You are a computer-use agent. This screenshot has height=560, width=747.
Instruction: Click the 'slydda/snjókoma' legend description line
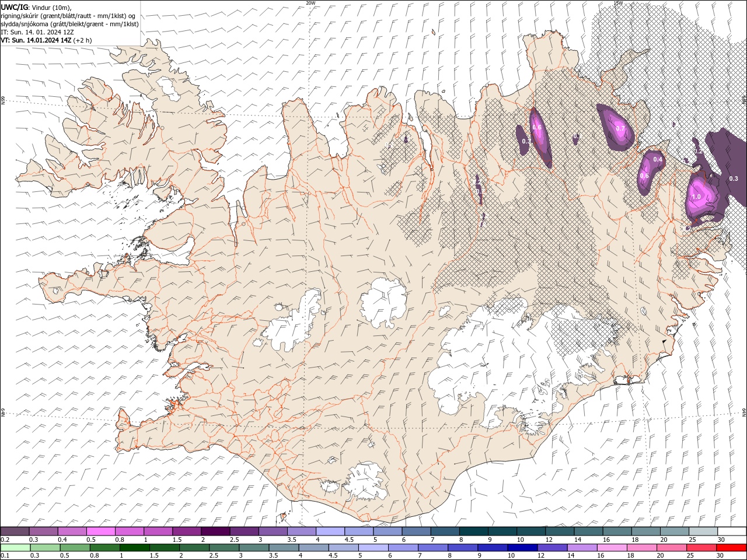(69, 24)
